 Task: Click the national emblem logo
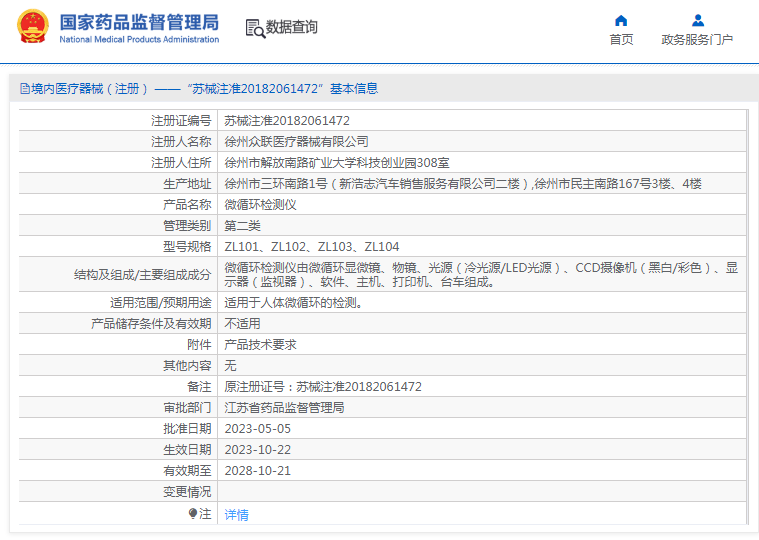click(x=33, y=26)
